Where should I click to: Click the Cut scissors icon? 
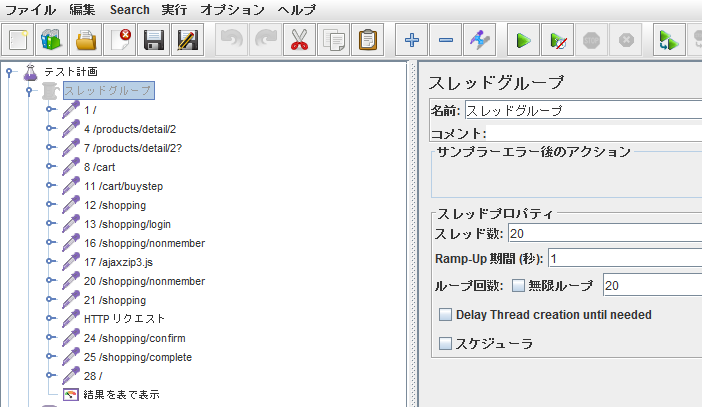click(x=298, y=41)
